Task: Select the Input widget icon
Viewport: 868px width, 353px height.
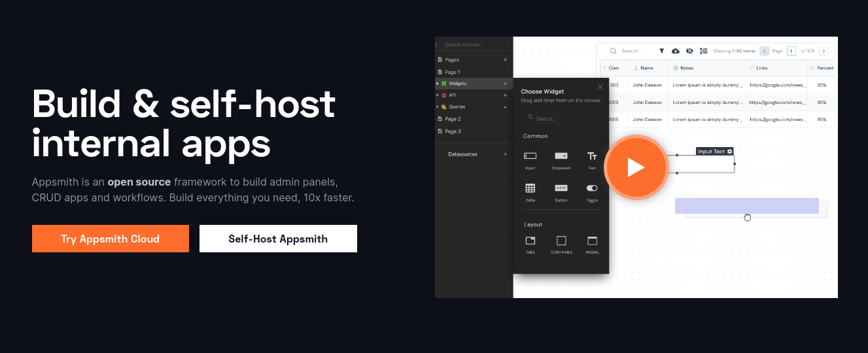Action: [530, 156]
